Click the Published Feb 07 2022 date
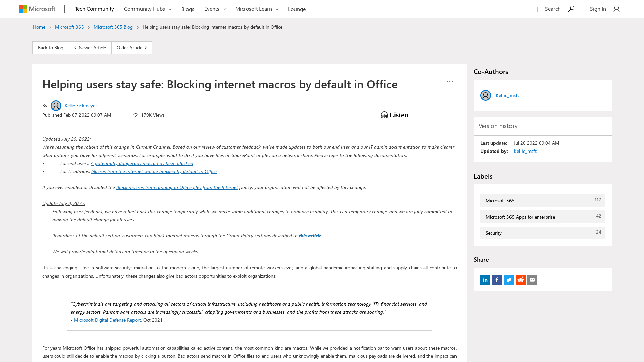The width and height of the screenshot is (644, 362). click(77, 115)
